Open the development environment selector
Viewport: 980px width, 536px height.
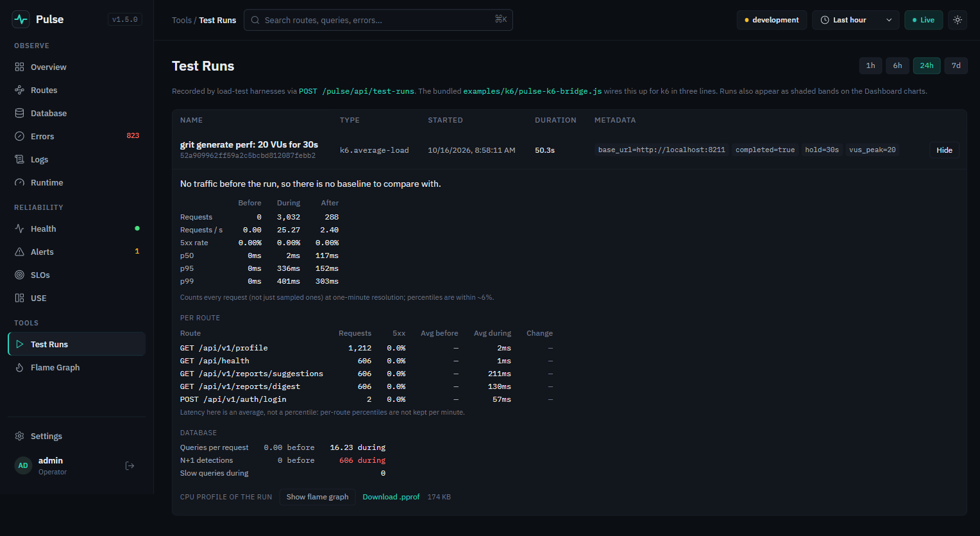772,20
